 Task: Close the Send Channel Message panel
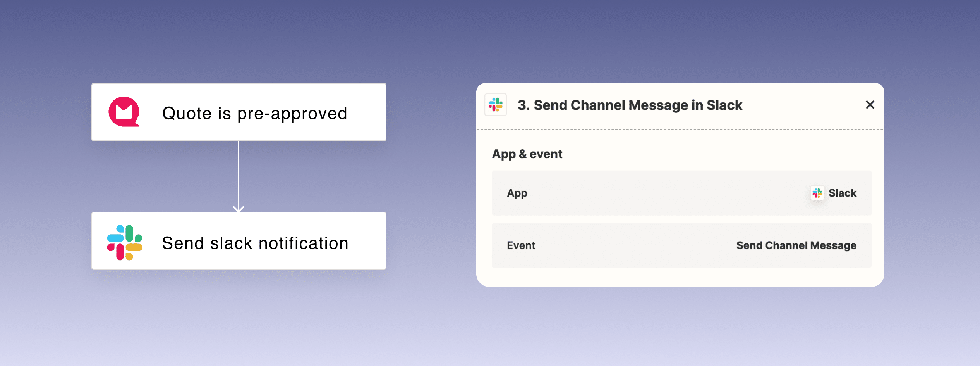pyautogui.click(x=870, y=105)
